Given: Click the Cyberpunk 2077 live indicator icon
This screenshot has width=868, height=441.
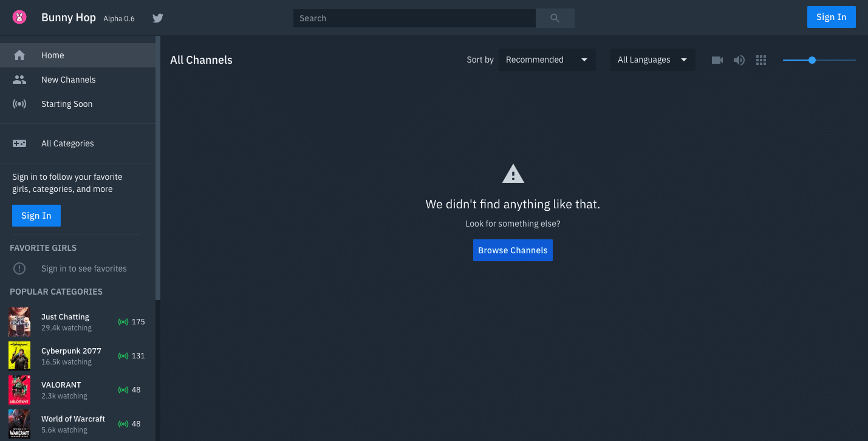Looking at the screenshot, I should click(123, 356).
